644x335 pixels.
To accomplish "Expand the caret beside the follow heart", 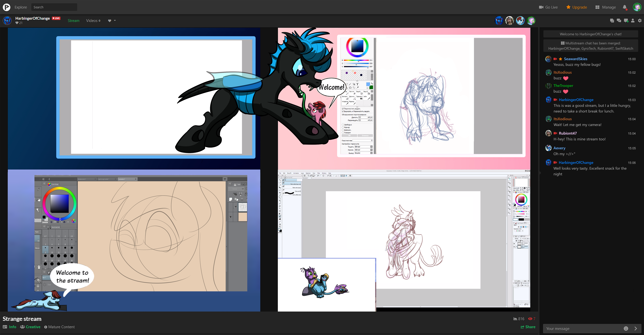I will point(115,20).
